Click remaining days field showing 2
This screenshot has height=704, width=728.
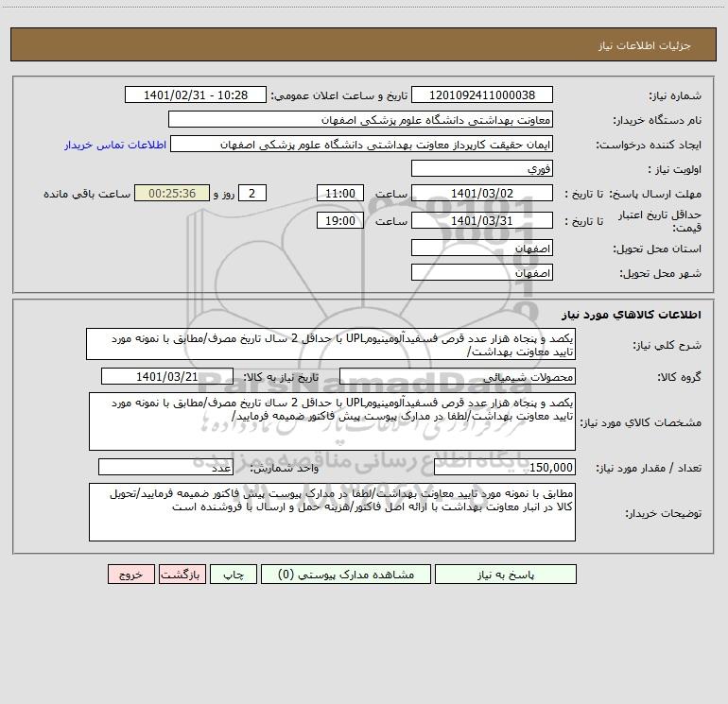tap(252, 193)
